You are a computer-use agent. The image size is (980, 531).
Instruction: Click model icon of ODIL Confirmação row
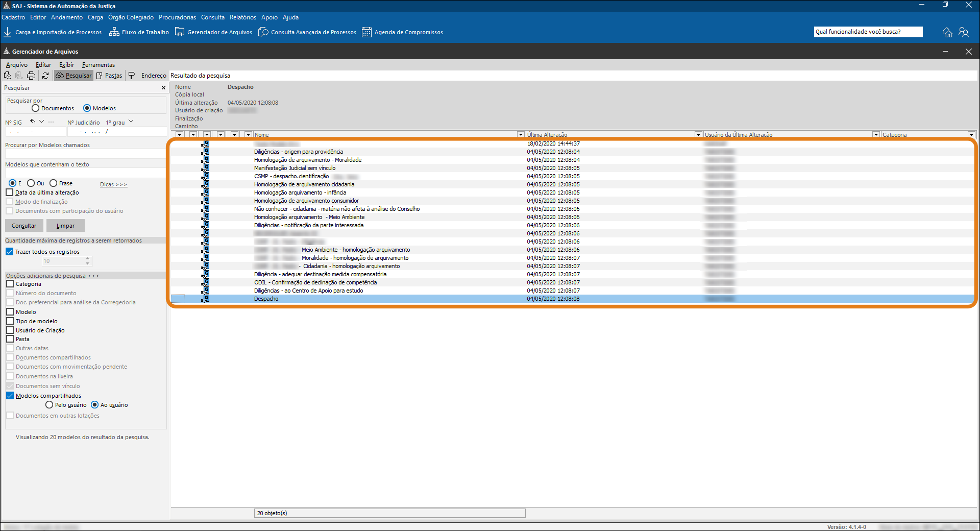[205, 282]
